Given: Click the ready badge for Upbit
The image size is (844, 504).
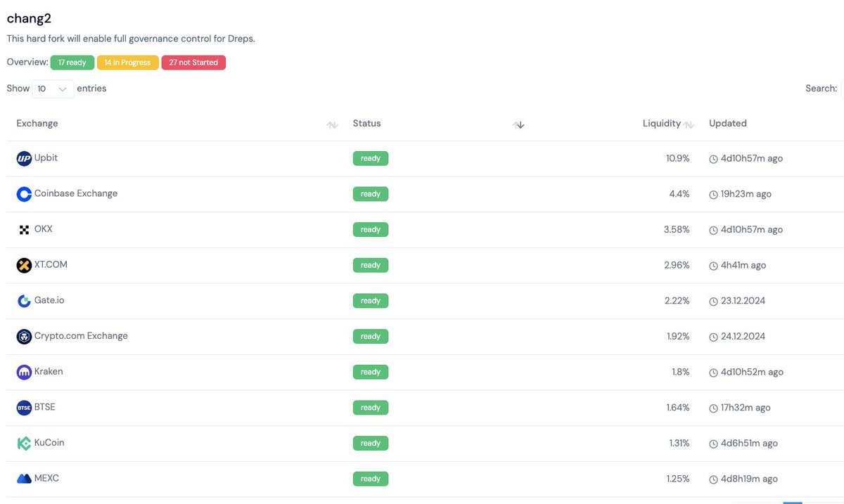Looking at the screenshot, I should (x=371, y=159).
